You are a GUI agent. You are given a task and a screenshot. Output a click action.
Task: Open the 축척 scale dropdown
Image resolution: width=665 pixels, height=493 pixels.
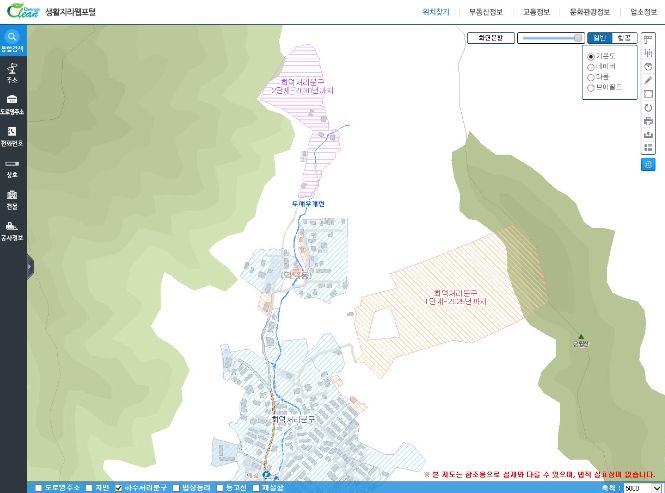click(637, 488)
